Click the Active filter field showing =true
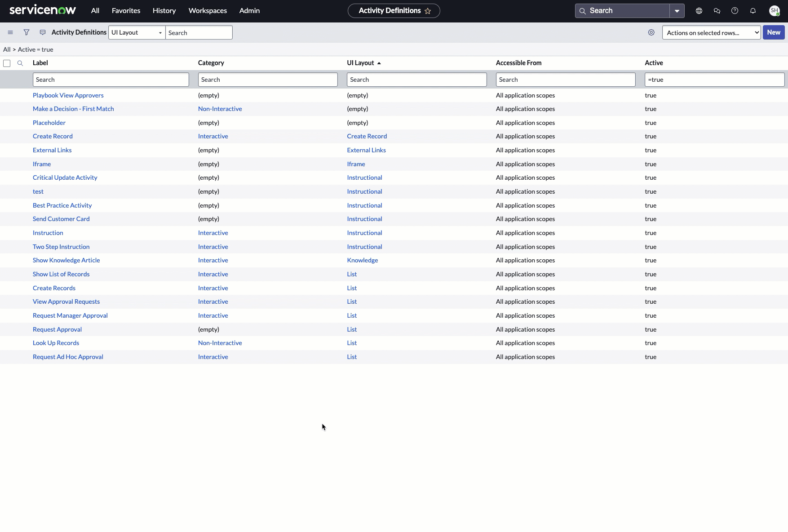788x532 pixels. pos(715,80)
